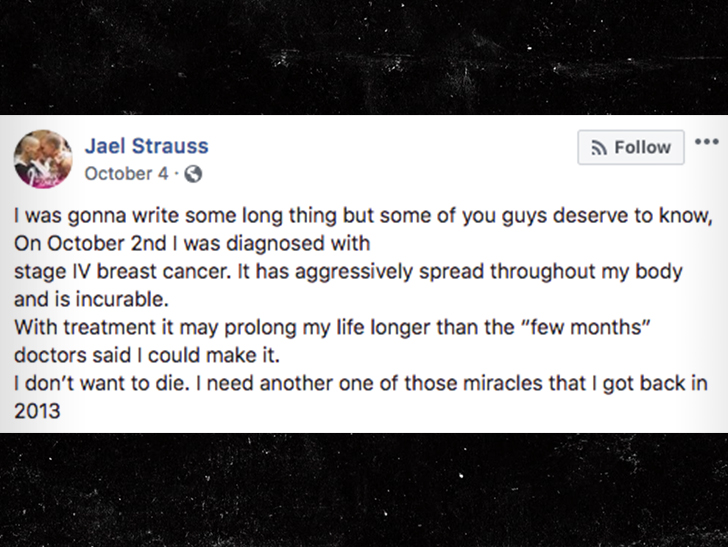
Task: Click the line starting "I was gonna write"
Action: [364, 216]
